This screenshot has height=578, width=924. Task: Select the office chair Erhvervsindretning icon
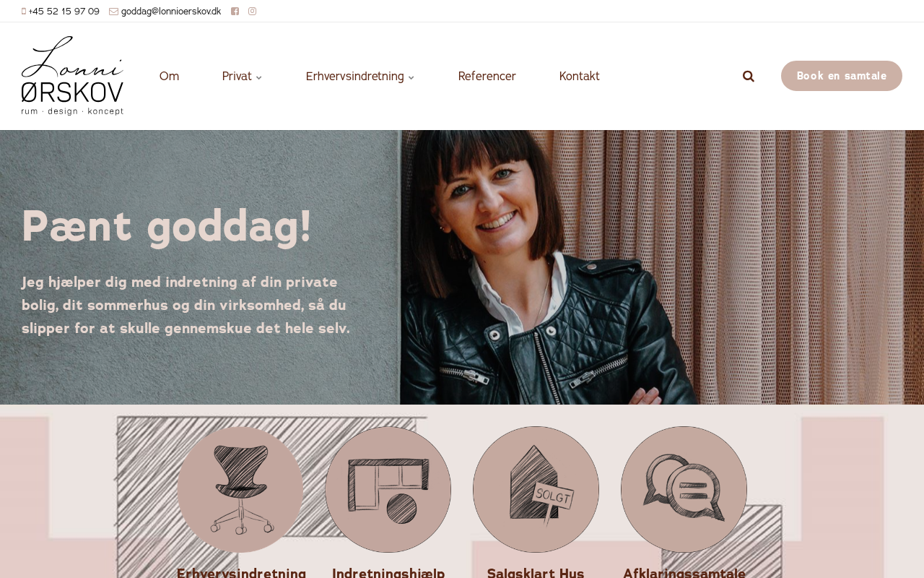point(240,489)
